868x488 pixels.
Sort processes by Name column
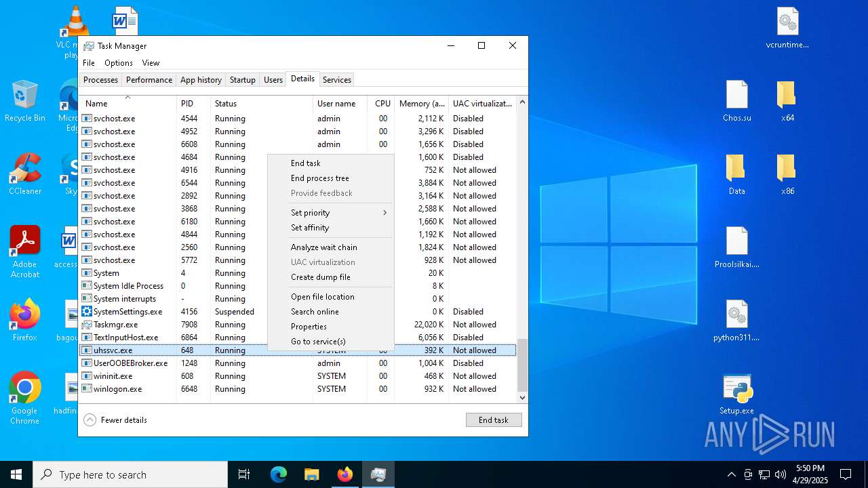(127, 104)
